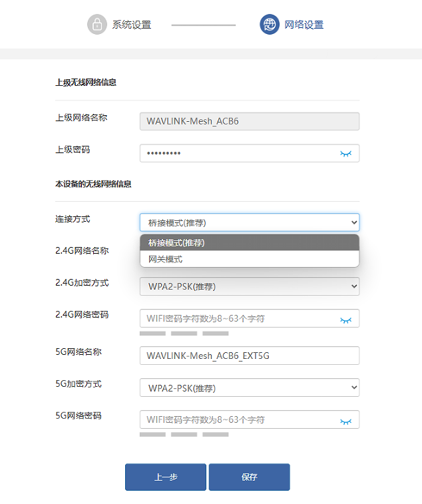Expand the 5G加密方式 dropdown
Viewport: 422px width, 504px height.
pos(249,387)
